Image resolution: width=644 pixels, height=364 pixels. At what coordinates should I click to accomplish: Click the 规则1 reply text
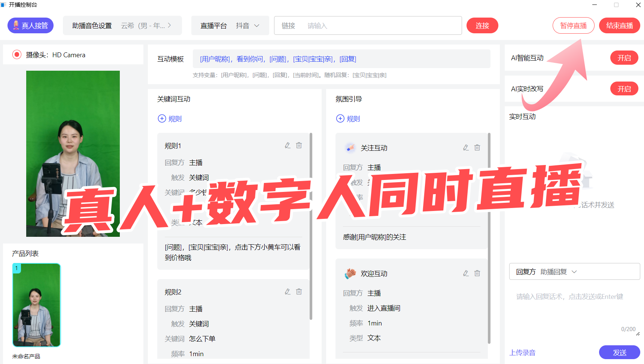233,252
